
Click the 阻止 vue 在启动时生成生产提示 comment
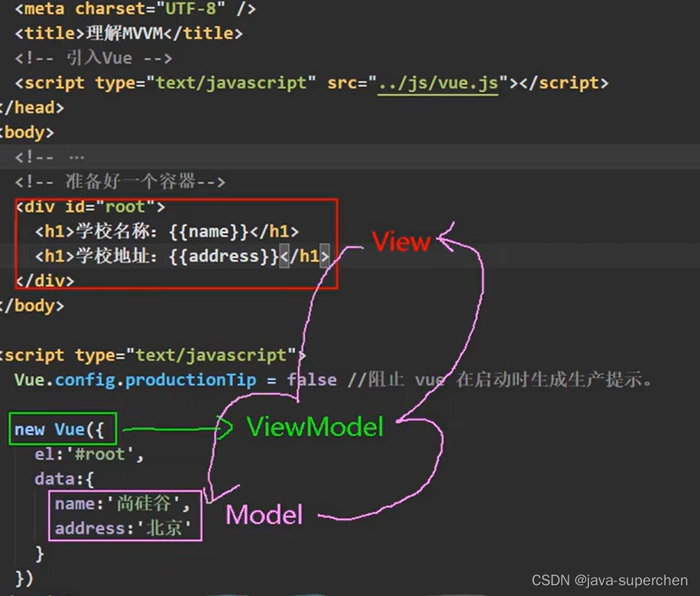click(500, 380)
